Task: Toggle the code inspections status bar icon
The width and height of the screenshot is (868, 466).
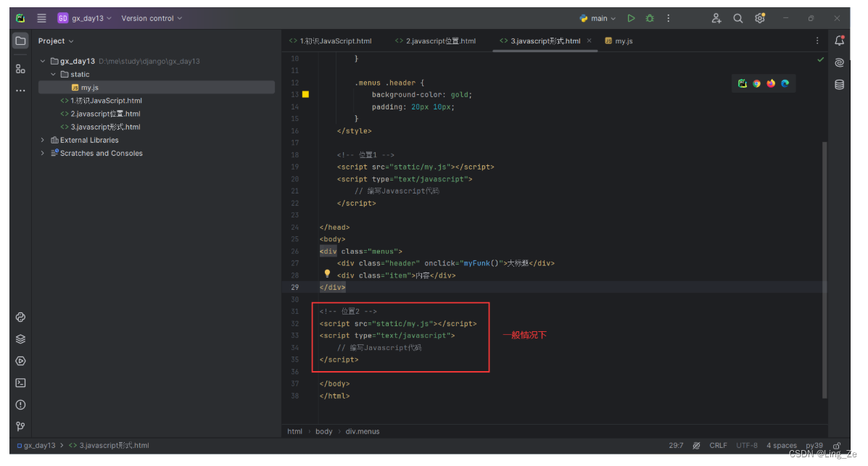Action: click(x=696, y=446)
